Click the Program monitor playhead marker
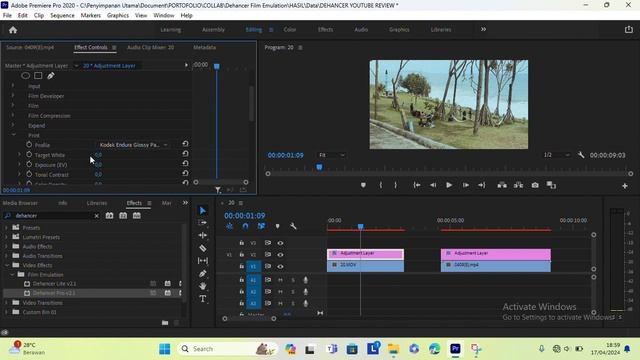640x360 pixels. [319, 167]
